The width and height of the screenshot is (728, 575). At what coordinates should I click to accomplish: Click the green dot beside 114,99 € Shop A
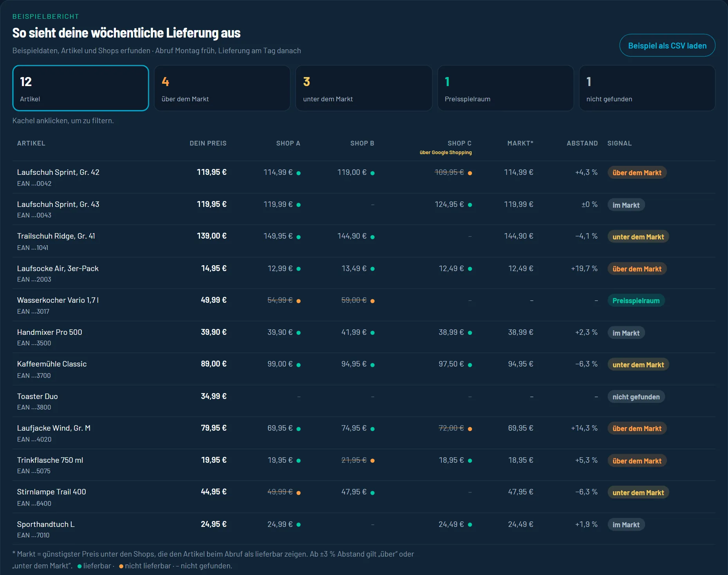299,173
